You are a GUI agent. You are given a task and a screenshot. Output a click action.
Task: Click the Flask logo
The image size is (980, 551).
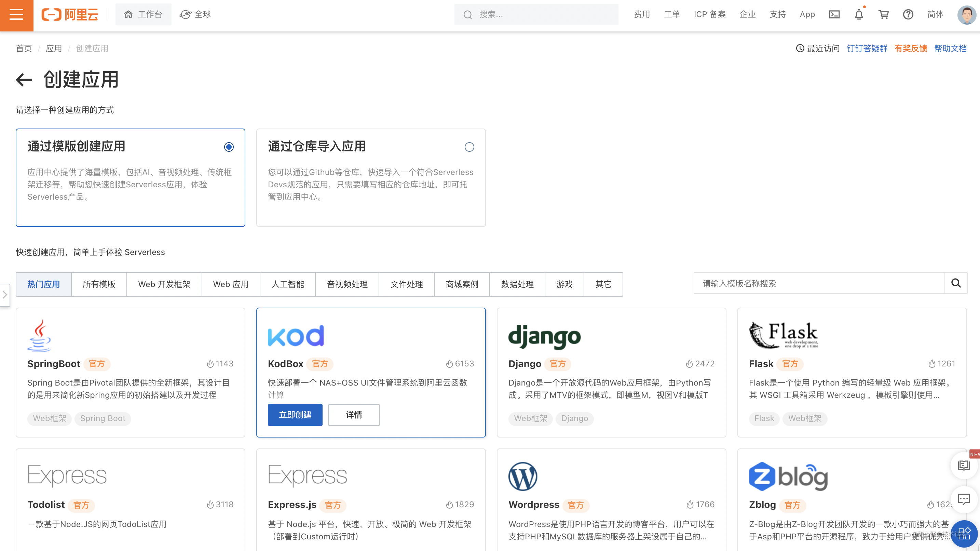[783, 335]
